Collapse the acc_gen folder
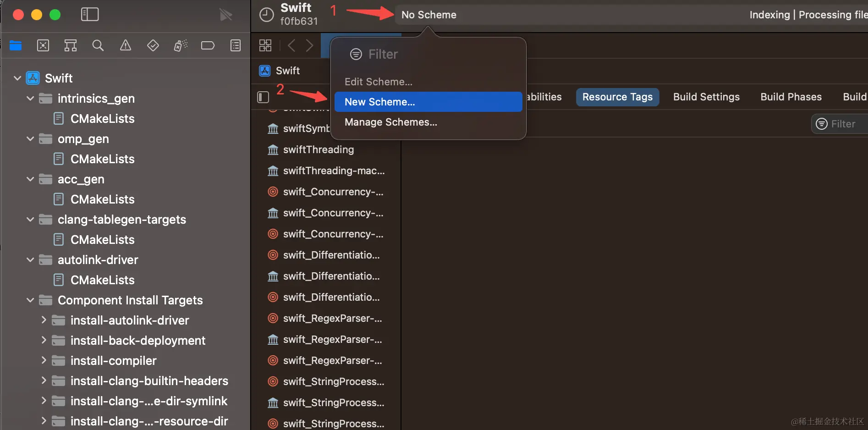Screen dimensions: 868x430 pyautogui.click(x=30, y=179)
